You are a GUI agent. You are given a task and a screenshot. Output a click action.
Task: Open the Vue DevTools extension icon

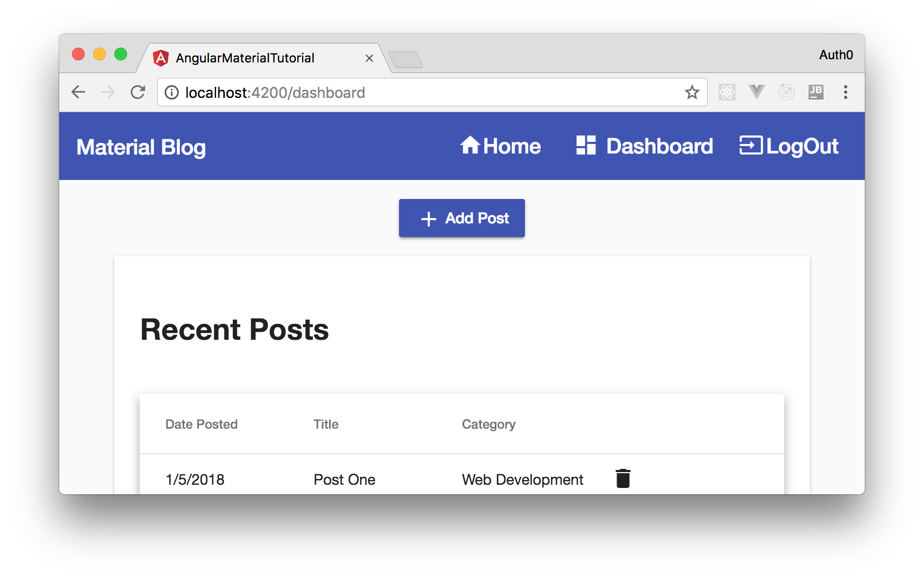tap(757, 92)
